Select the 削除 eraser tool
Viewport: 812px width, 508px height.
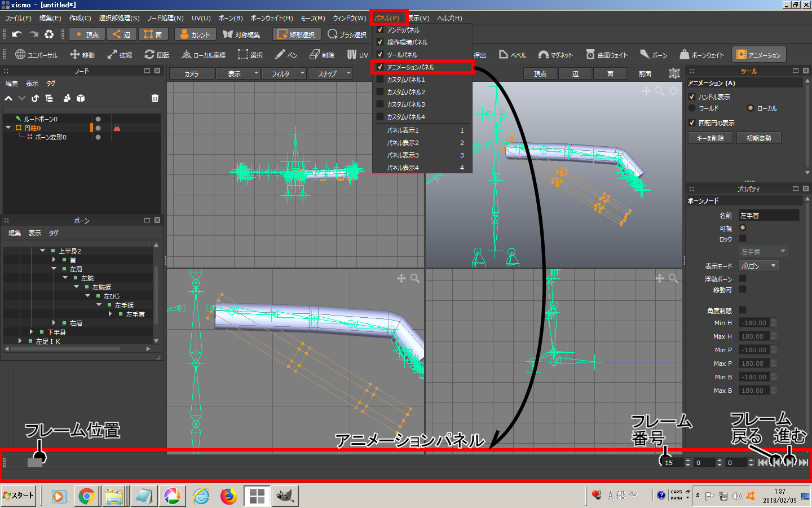pos(322,55)
